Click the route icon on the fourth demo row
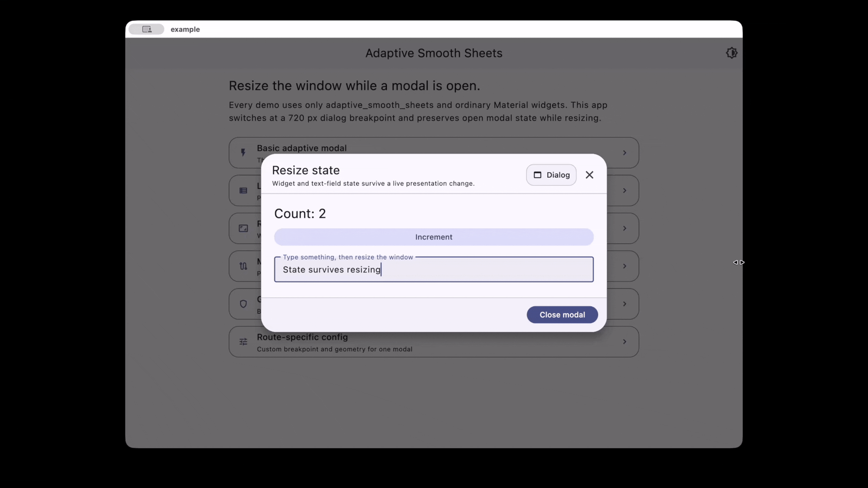The height and width of the screenshot is (488, 868). 243,266
